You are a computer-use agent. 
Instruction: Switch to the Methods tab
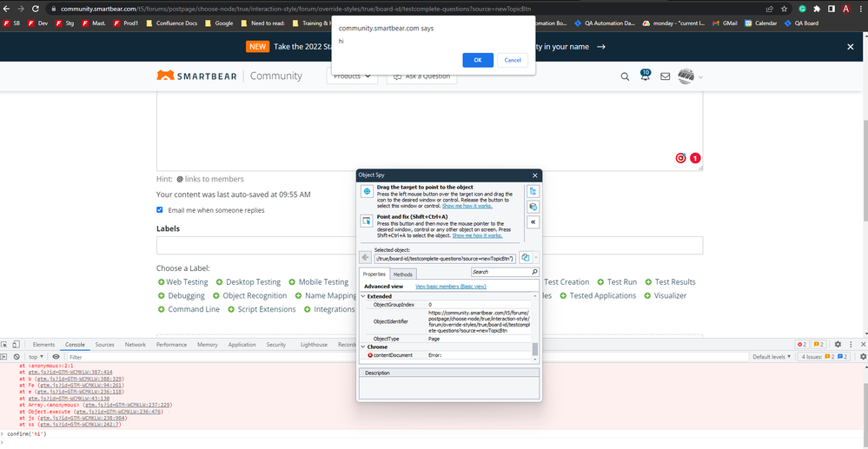[402, 274]
